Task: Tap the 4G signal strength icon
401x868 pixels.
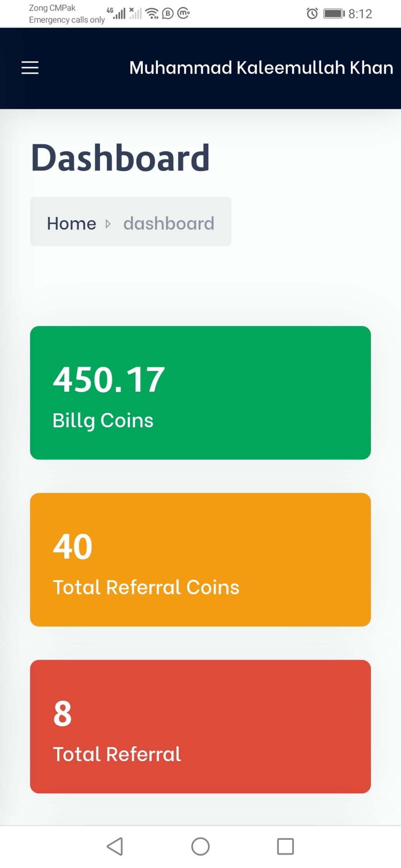Action: tap(116, 13)
